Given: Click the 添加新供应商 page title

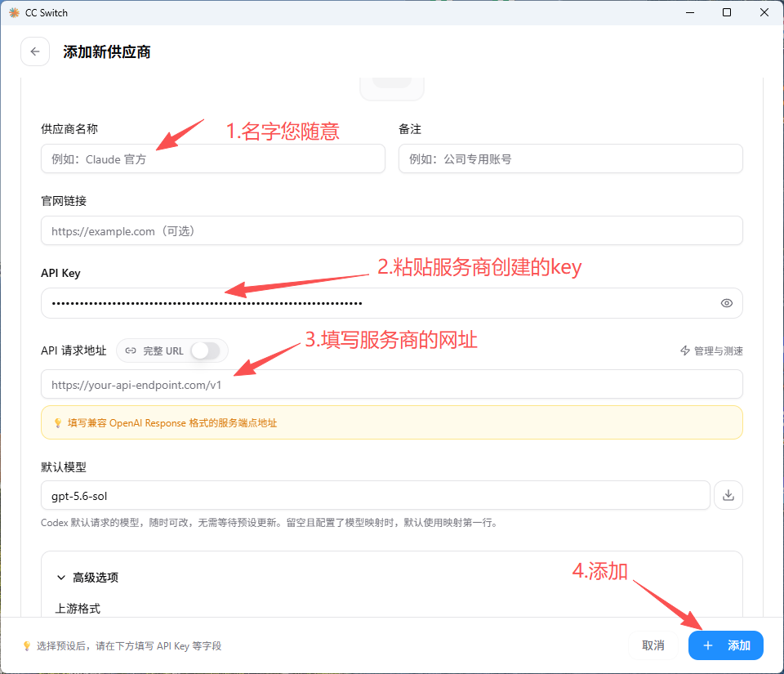Looking at the screenshot, I should (x=107, y=52).
